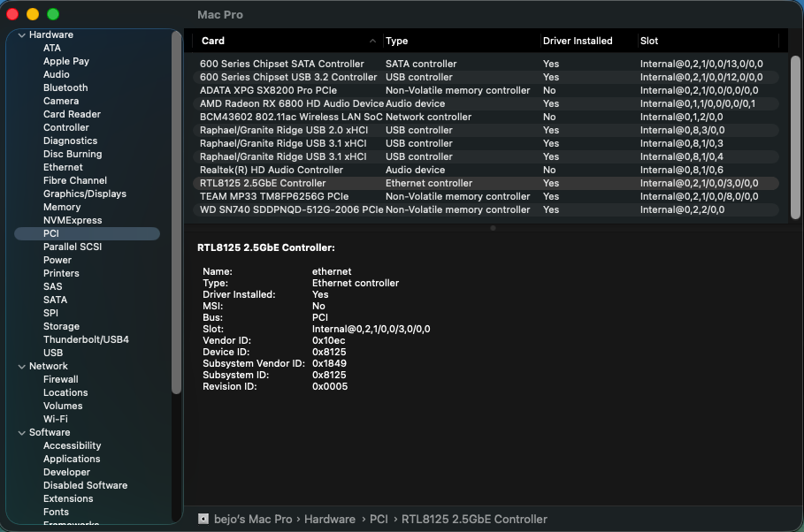Select Audio hardware category
Viewport: 804px width, 532px height.
(x=57, y=74)
